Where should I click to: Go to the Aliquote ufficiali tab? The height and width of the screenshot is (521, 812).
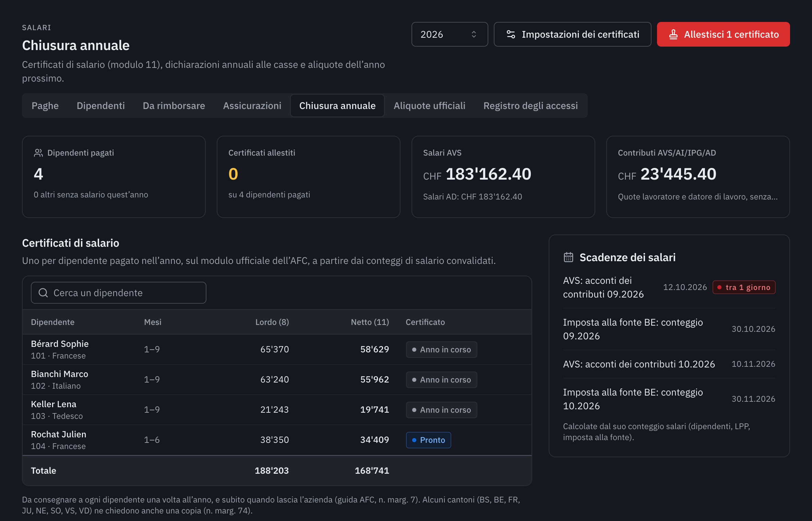(x=429, y=106)
